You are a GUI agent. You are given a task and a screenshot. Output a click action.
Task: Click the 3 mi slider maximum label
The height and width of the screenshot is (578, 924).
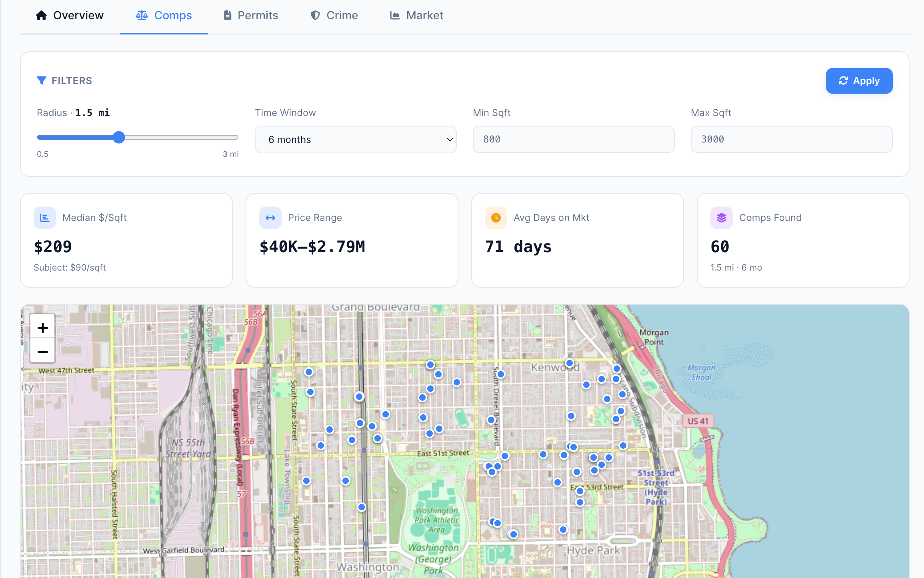[x=231, y=154]
